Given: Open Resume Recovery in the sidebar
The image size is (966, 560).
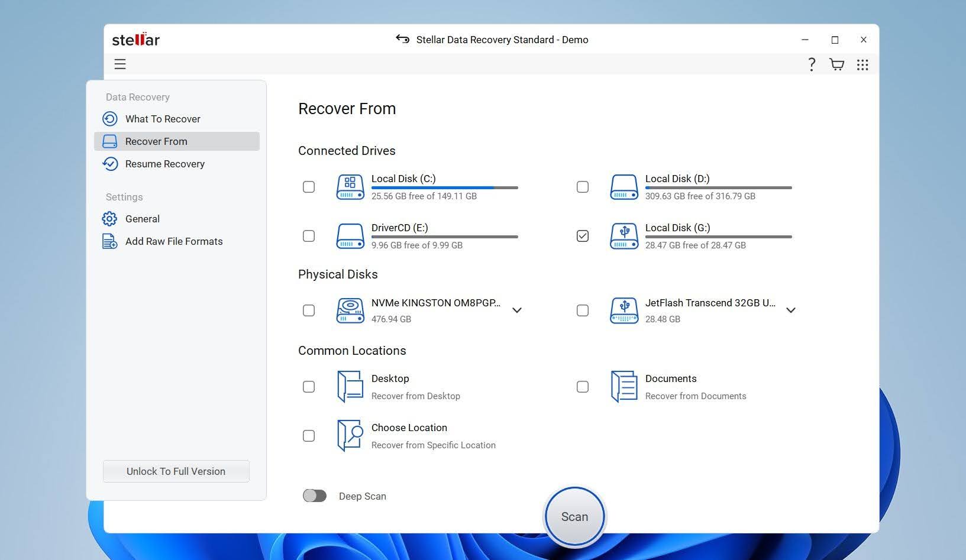Looking at the screenshot, I should click(177, 164).
